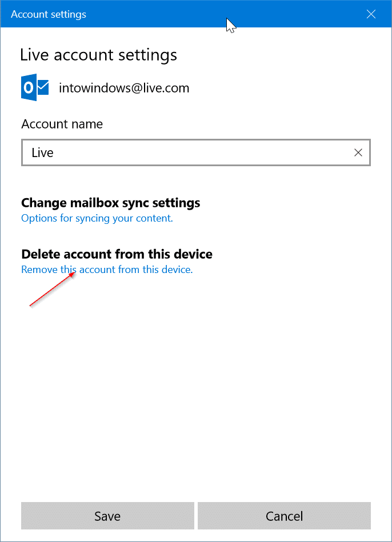
Task: Clear the Account name field with X
Action: click(358, 152)
